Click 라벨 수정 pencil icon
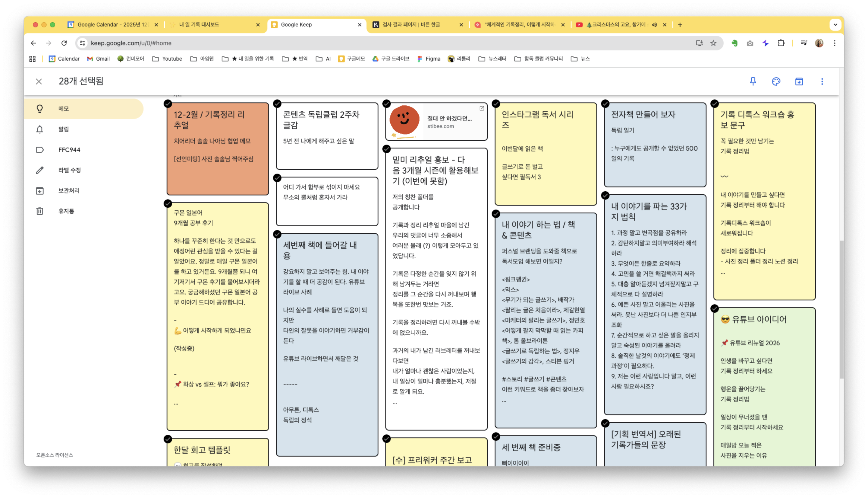 (40, 170)
